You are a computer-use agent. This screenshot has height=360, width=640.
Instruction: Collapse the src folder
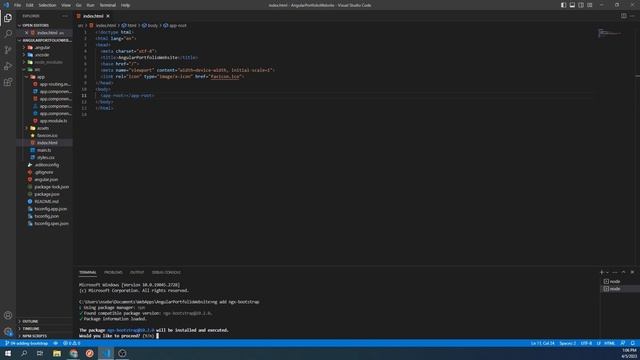click(x=44, y=69)
